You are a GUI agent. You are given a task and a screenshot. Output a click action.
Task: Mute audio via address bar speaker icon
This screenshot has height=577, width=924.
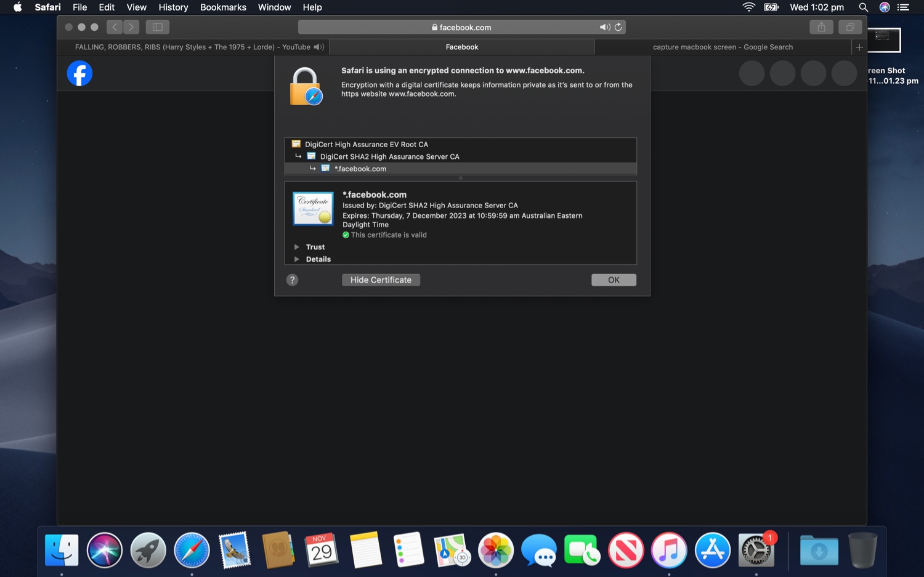[605, 27]
